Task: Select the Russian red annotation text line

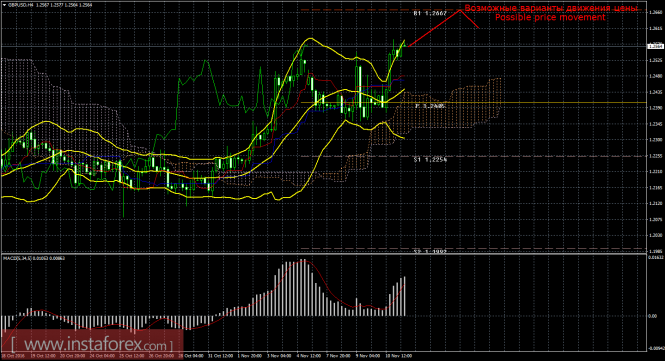Action: click(551, 8)
